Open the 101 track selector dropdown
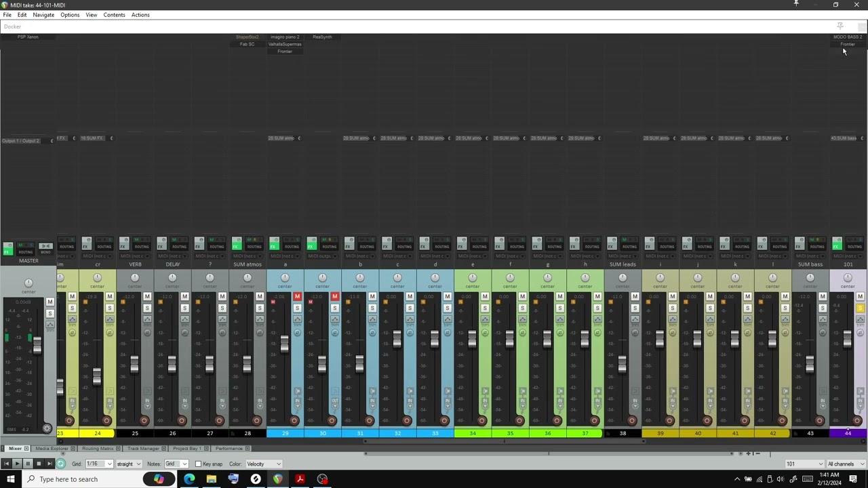 point(804,464)
